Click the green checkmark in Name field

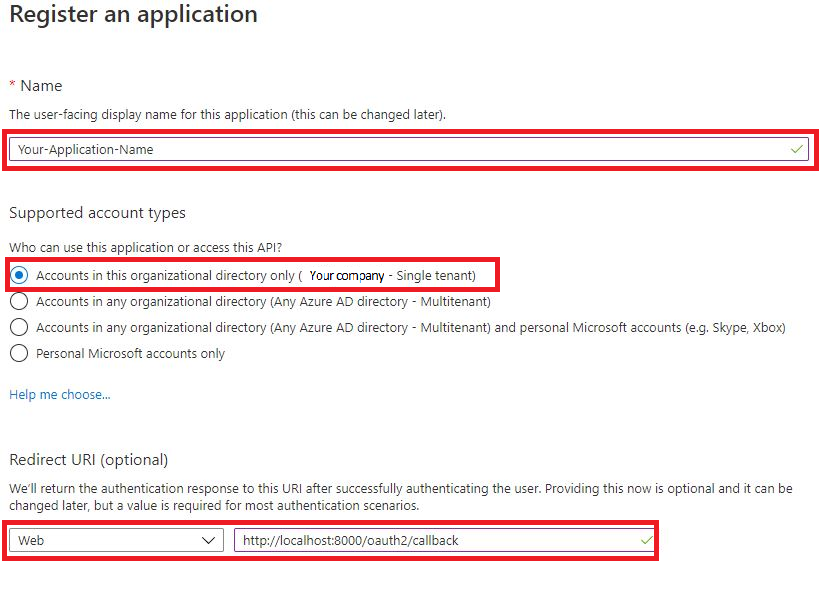point(796,149)
